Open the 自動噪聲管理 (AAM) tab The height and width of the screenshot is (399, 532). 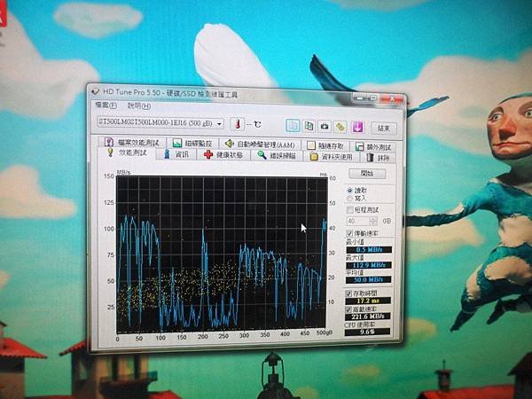[x=260, y=145]
